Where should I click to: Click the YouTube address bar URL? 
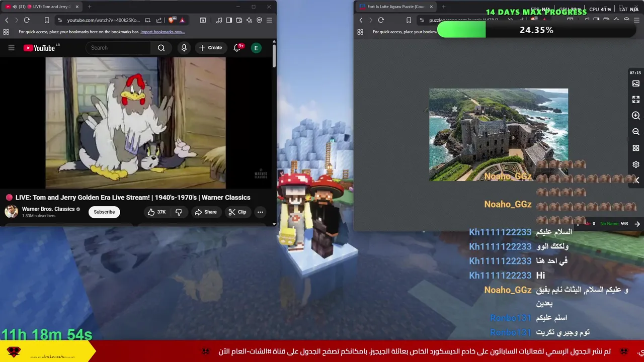click(x=104, y=20)
